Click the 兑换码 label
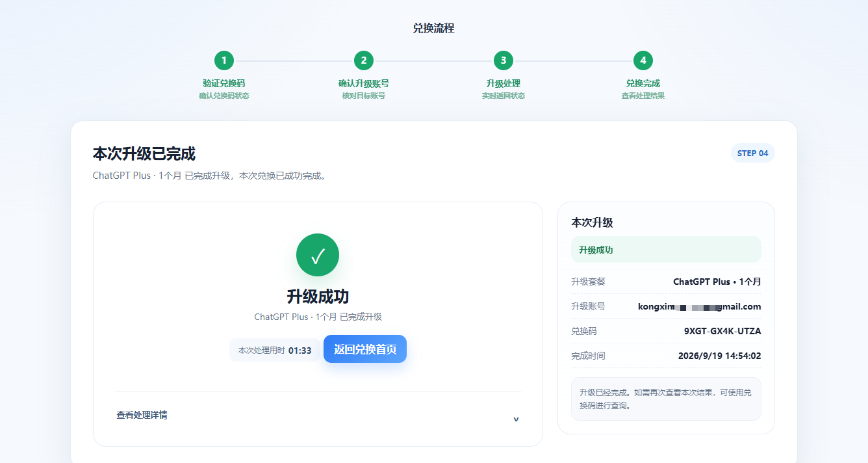868x463 pixels. click(584, 331)
